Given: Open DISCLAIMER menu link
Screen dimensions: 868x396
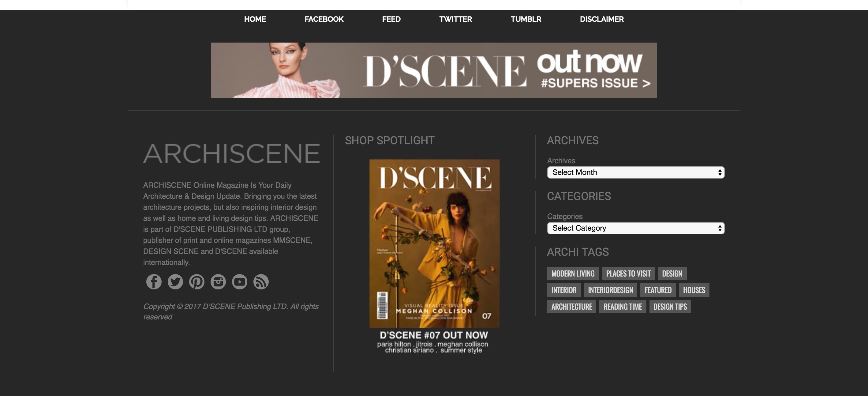Looking at the screenshot, I should 602,19.
